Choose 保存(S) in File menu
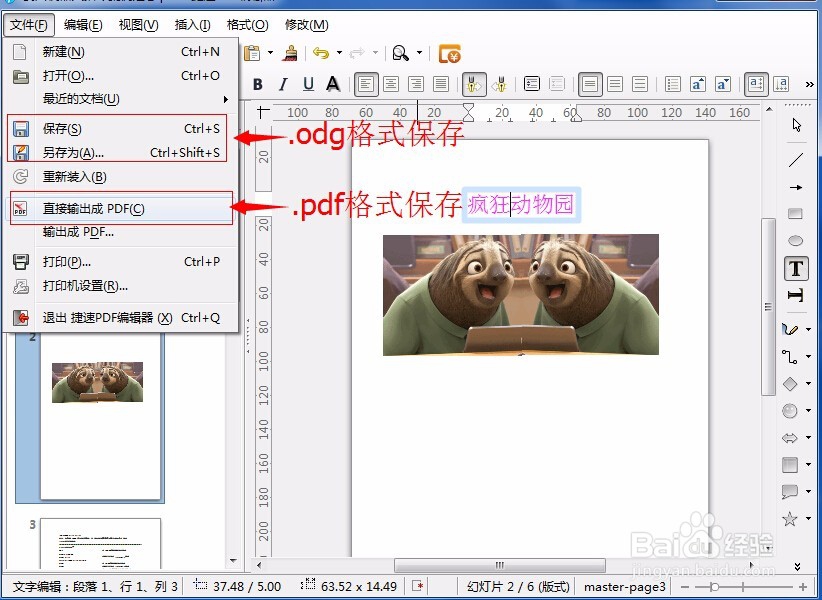This screenshot has height=600, width=822. coord(118,128)
